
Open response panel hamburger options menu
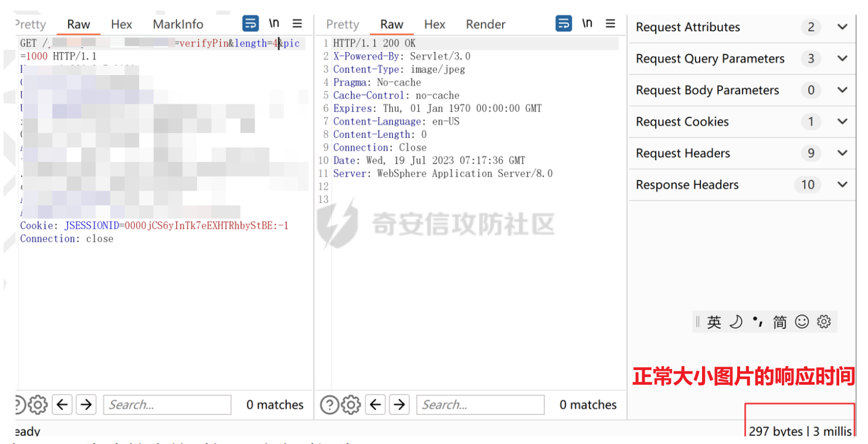(x=611, y=23)
